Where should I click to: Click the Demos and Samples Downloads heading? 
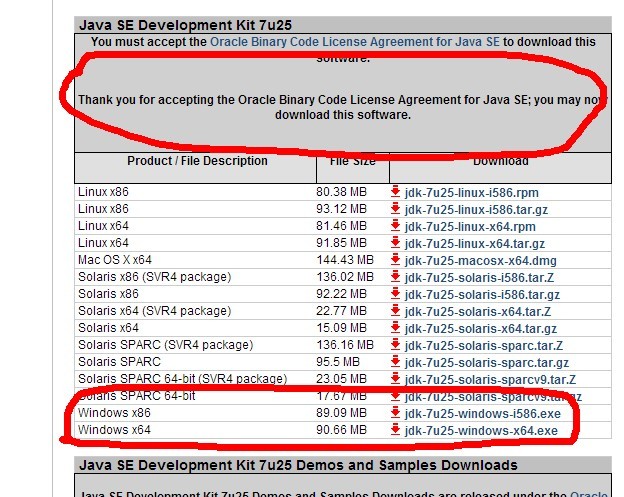click(x=298, y=465)
